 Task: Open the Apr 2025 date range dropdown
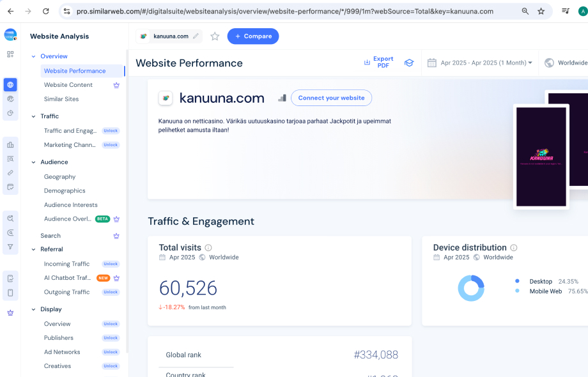(480, 63)
